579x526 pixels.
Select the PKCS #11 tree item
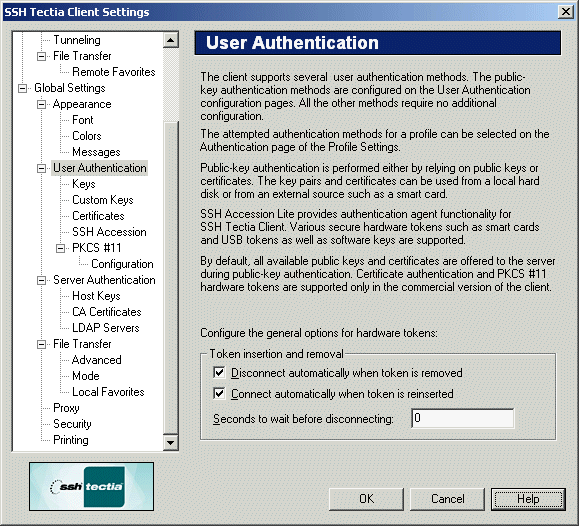point(97,248)
